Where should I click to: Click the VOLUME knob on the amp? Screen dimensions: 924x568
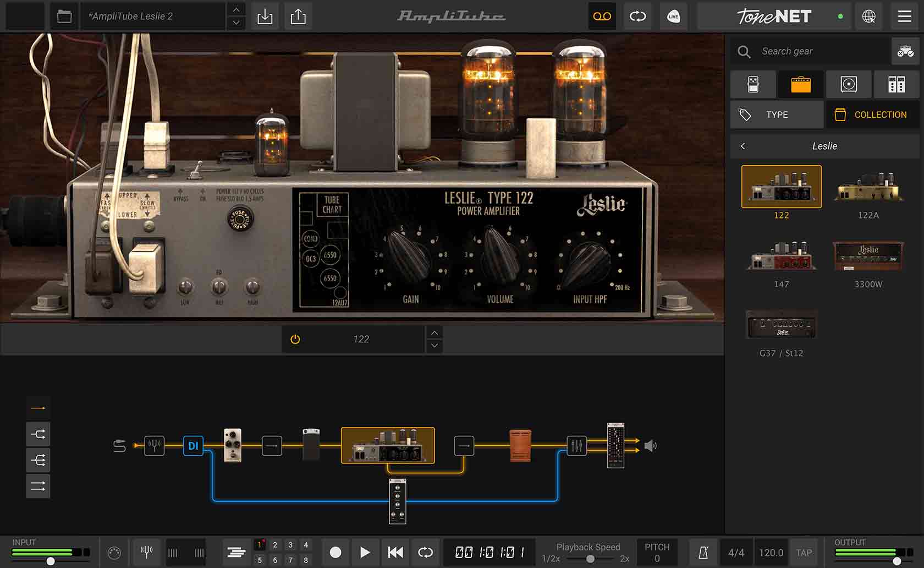(500, 255)
